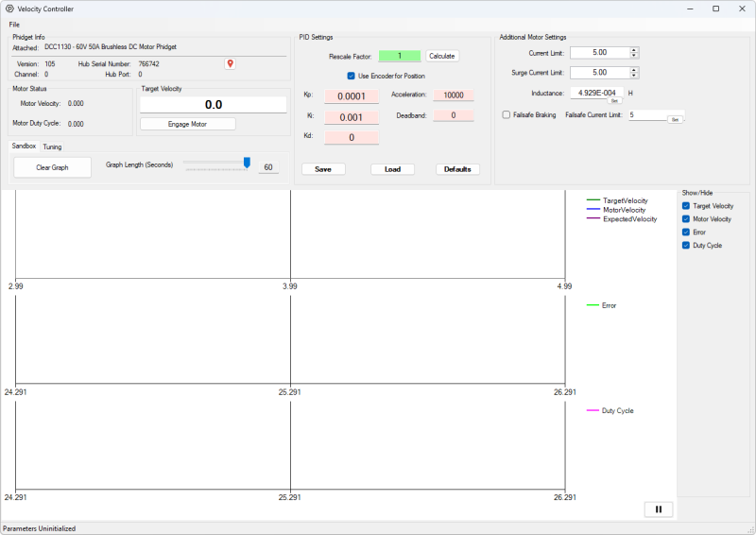Save the PID settings
This screenshot has height=535, width=756.
click(x=323, y=169)
